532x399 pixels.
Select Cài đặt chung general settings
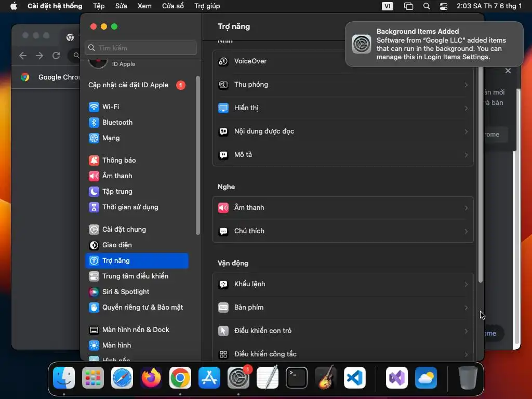tap(137, 229)
